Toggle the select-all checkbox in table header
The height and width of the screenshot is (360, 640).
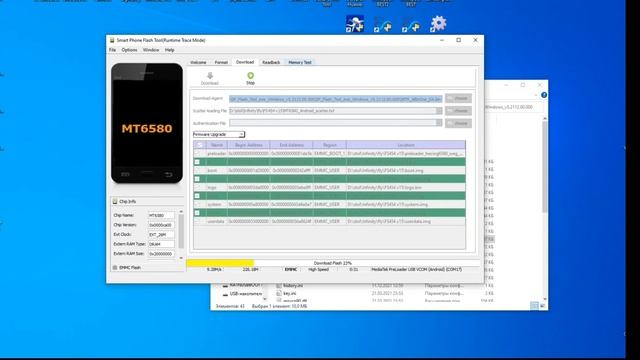pyautogui.click(x=199, y=145)
